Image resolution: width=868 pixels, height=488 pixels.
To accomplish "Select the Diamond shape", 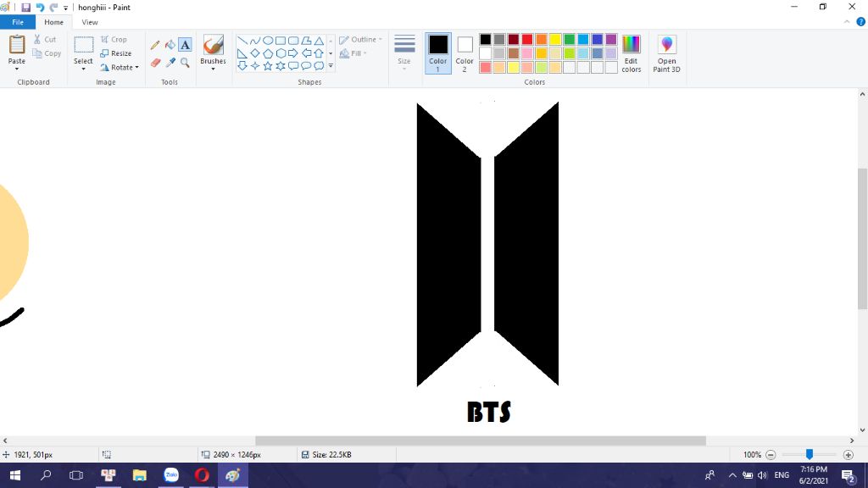I will (255, 53).
